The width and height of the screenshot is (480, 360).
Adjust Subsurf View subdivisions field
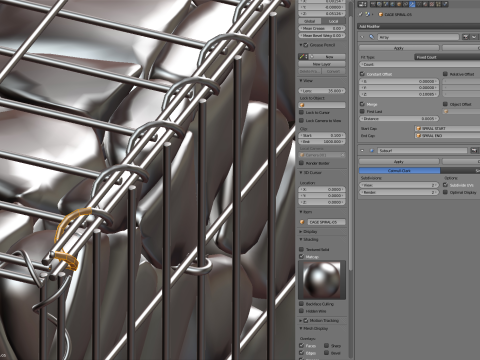[x=399, y=185]
